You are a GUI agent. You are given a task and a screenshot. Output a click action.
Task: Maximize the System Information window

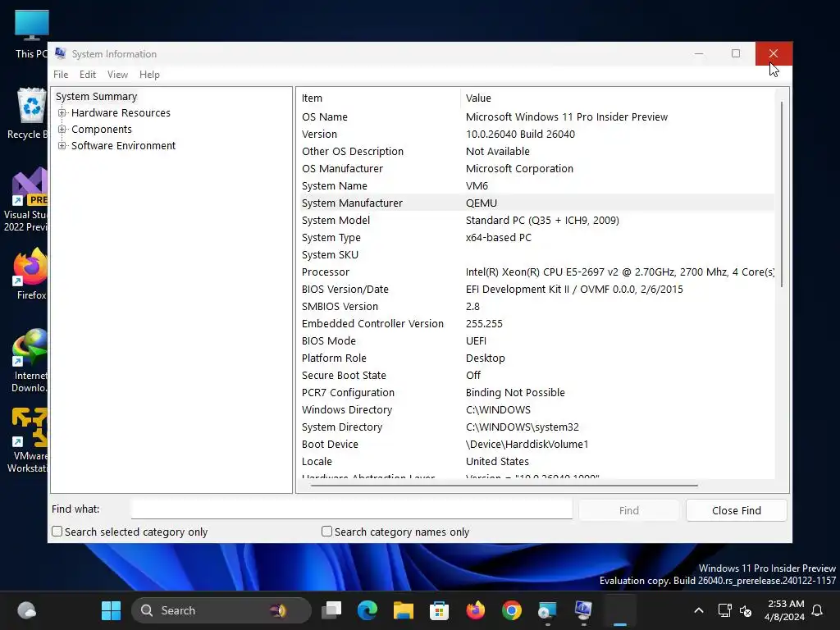pos(736,53)
